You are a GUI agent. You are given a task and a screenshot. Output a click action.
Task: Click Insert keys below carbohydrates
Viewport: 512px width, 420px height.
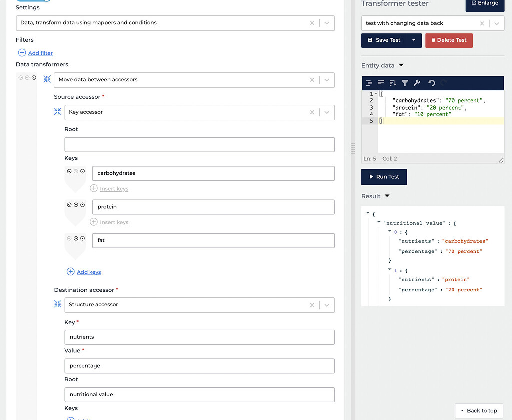point(114,189)
